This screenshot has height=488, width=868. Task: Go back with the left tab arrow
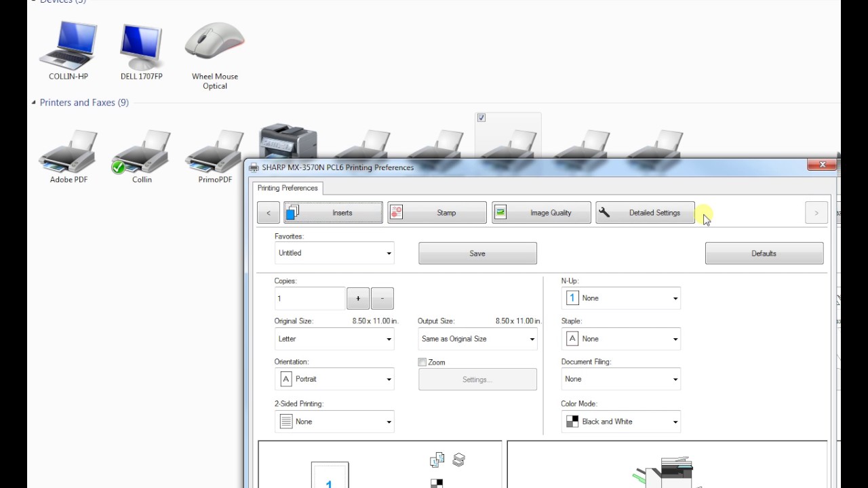coord(269,213)
